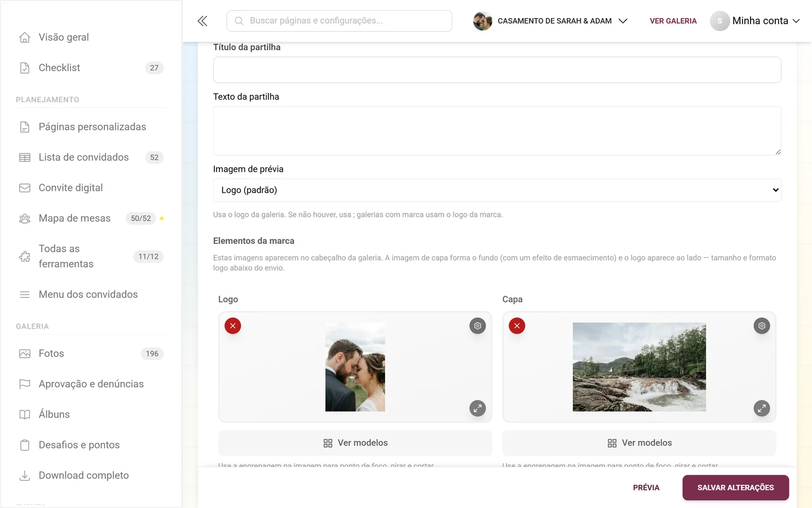Click the Mapa de mesas people icon
This screenshot has height=508, width=812.
click(x=25, y=218)
